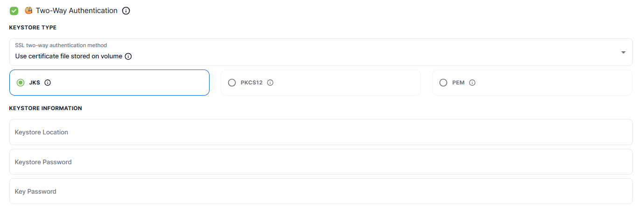Click the PEM label text
This screenshot has height=210, width=644.
458,83
